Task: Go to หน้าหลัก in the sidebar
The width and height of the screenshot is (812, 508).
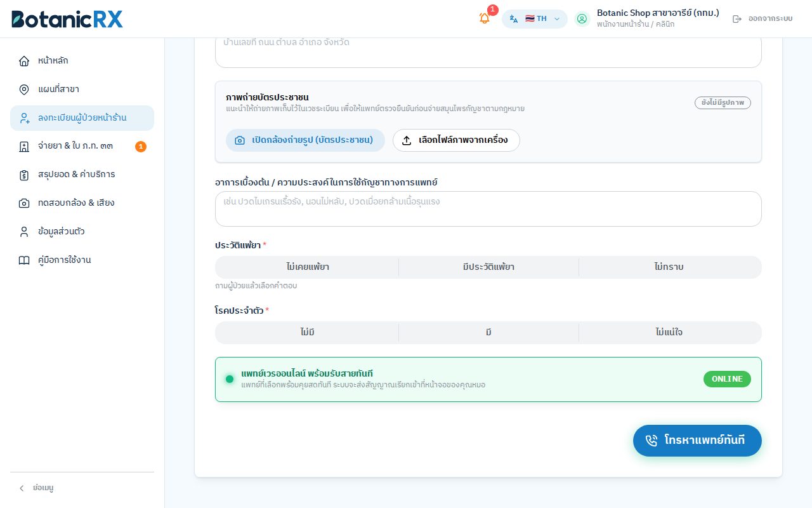Action: [82, 61]
